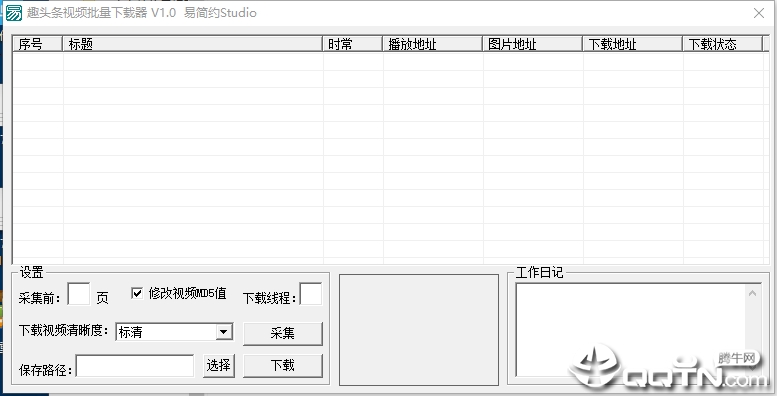
Task: Click the 选择 path button
Action: pos(219,366)
